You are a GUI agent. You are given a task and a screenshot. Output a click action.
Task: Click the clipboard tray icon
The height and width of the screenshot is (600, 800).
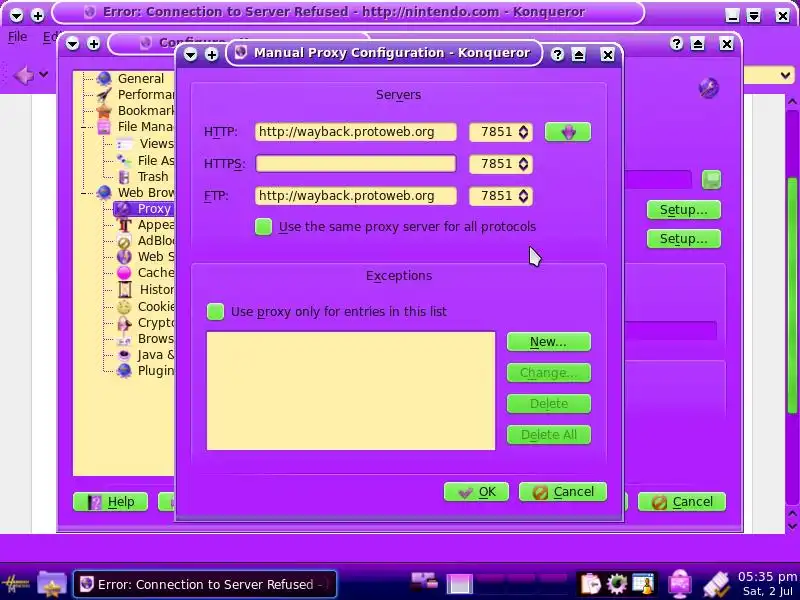click(x=591, y=584)
